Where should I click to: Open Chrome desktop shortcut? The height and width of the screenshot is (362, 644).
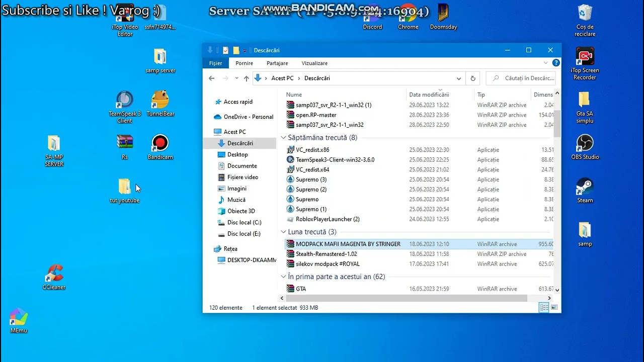[x=408, y=17]
